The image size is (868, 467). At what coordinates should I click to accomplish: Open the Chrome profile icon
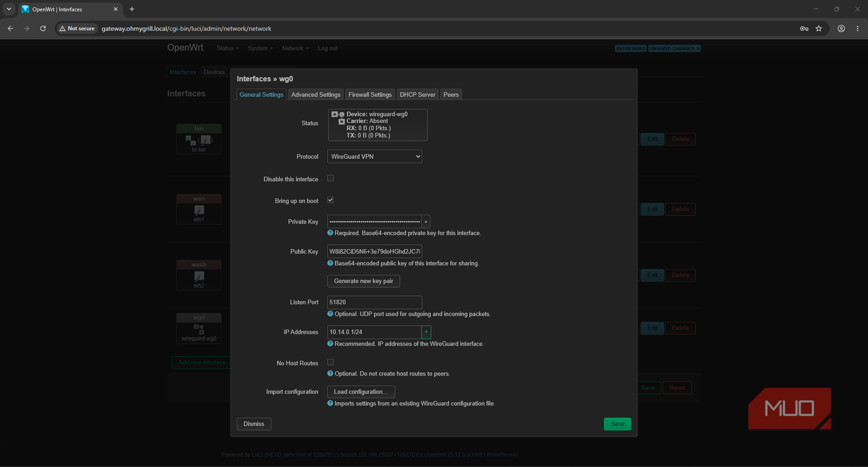[841, 28]
